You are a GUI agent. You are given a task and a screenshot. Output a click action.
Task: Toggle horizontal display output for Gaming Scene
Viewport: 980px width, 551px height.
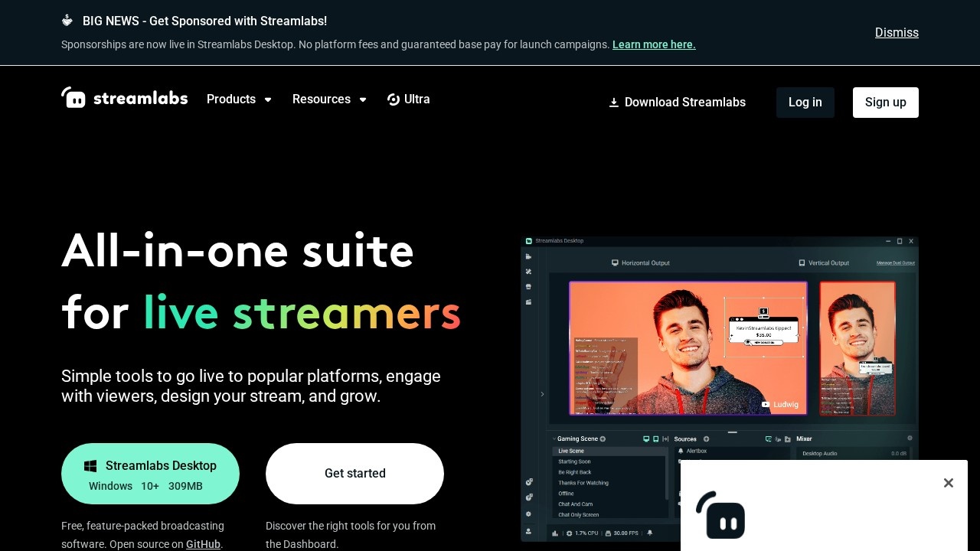646,439
